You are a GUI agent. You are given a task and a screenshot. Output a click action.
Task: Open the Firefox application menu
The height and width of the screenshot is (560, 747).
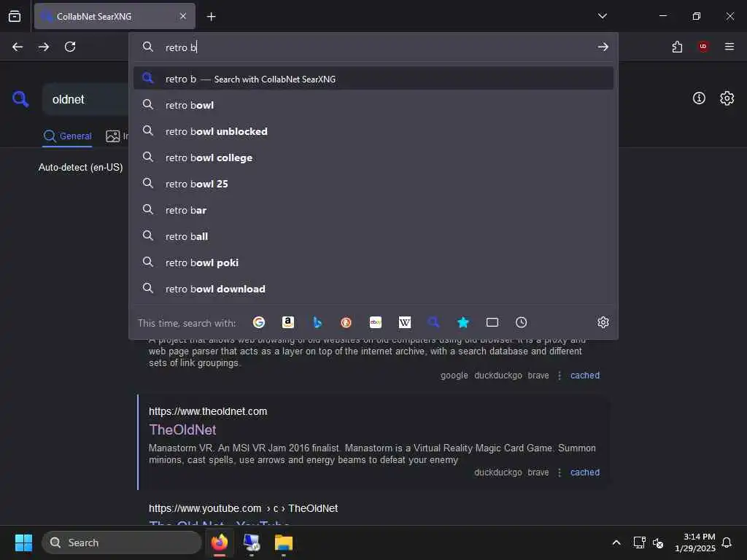coord(729,47)
